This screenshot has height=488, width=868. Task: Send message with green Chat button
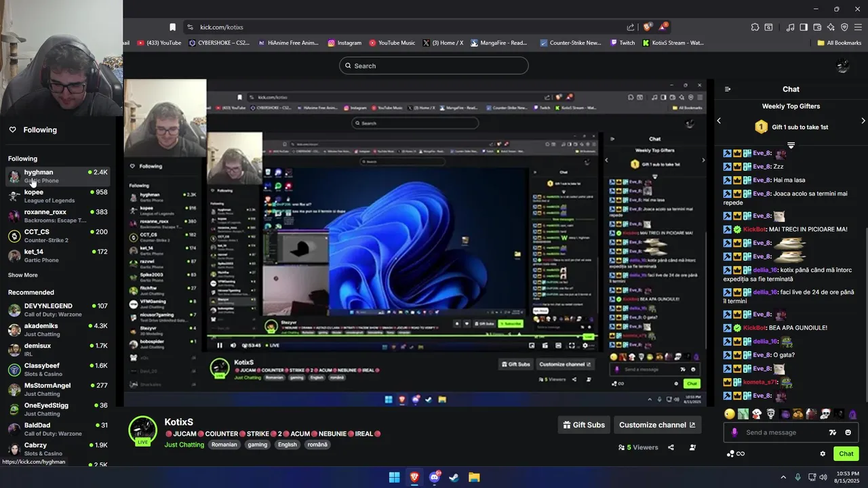pos(846,453)
